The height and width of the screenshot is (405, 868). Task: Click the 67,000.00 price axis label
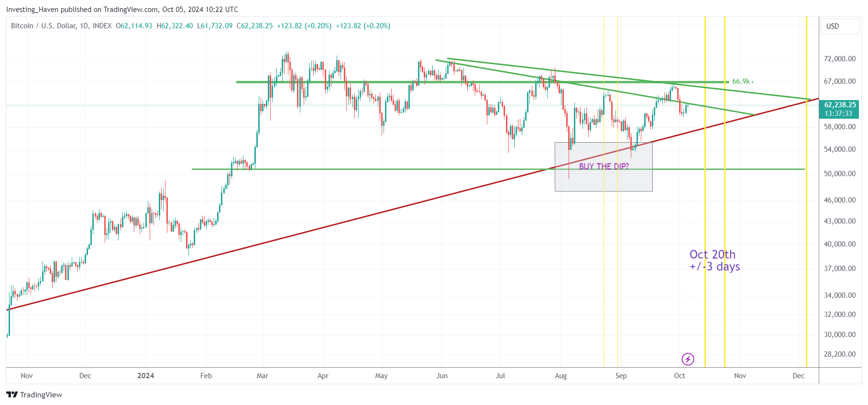click(840, 81)
